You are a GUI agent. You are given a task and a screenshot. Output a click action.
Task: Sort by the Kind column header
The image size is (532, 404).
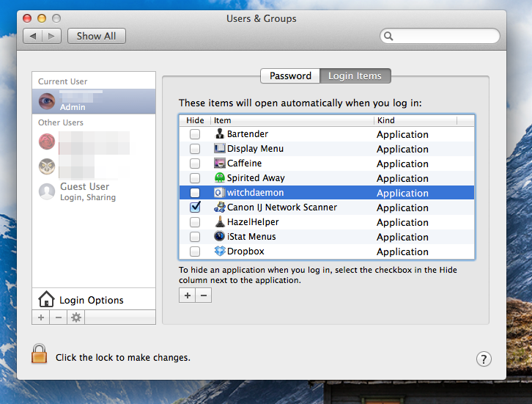(x=415, y=120)
